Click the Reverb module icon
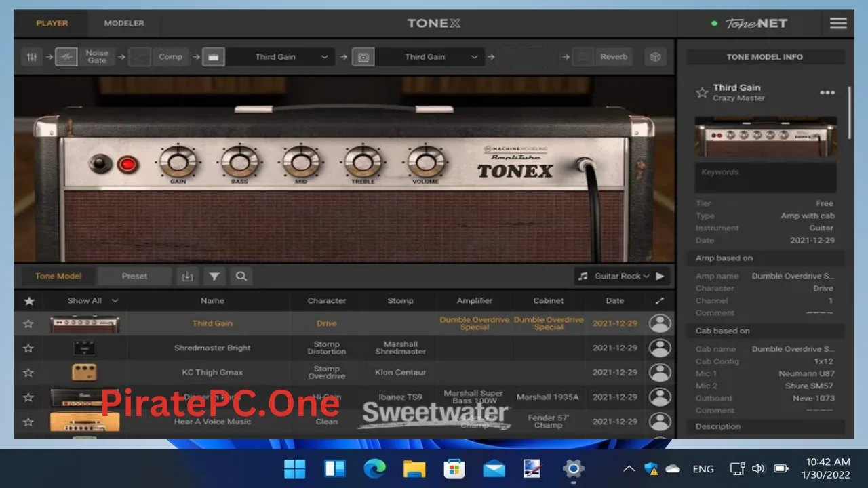 (583, 57)
